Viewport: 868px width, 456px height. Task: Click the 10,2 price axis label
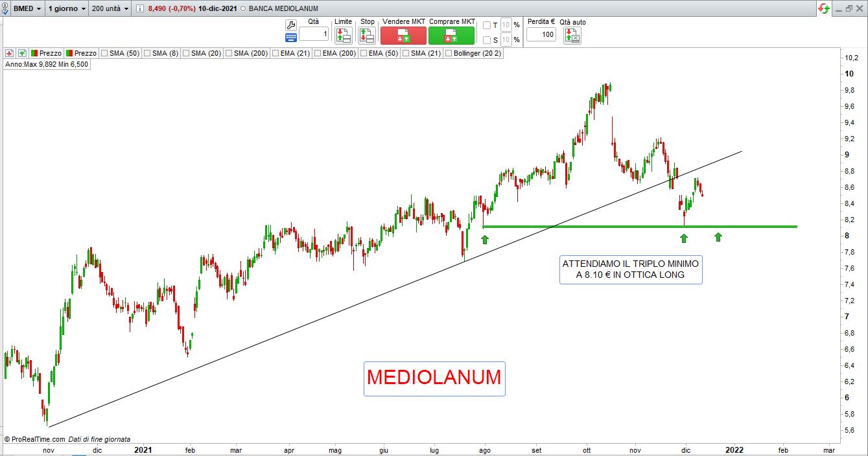coord(850,58)
